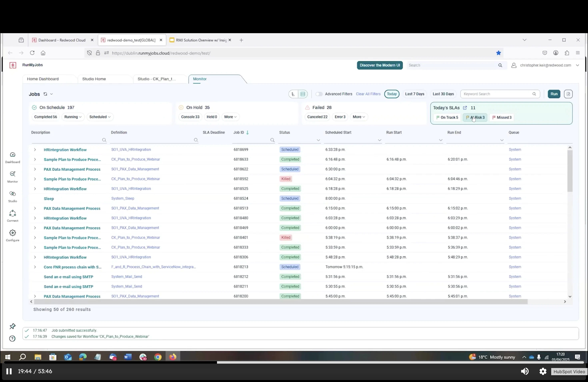The width and height of the screenshot is (588, 382).
Task: Seek on the video progress bar
Action: coord(294,362)
